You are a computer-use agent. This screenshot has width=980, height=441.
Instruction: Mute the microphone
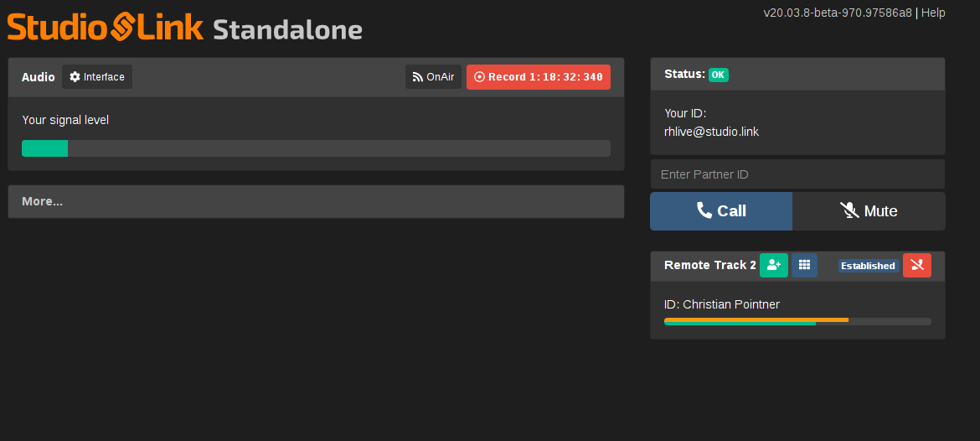click(869, 211)
